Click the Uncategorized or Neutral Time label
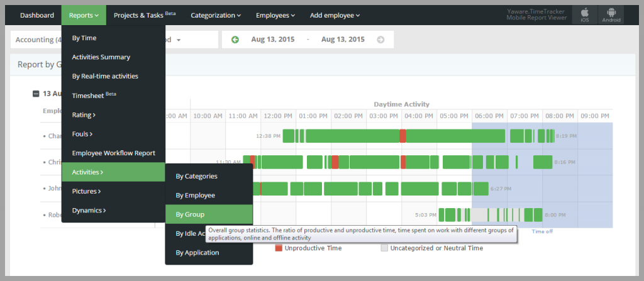 (436, 248)
